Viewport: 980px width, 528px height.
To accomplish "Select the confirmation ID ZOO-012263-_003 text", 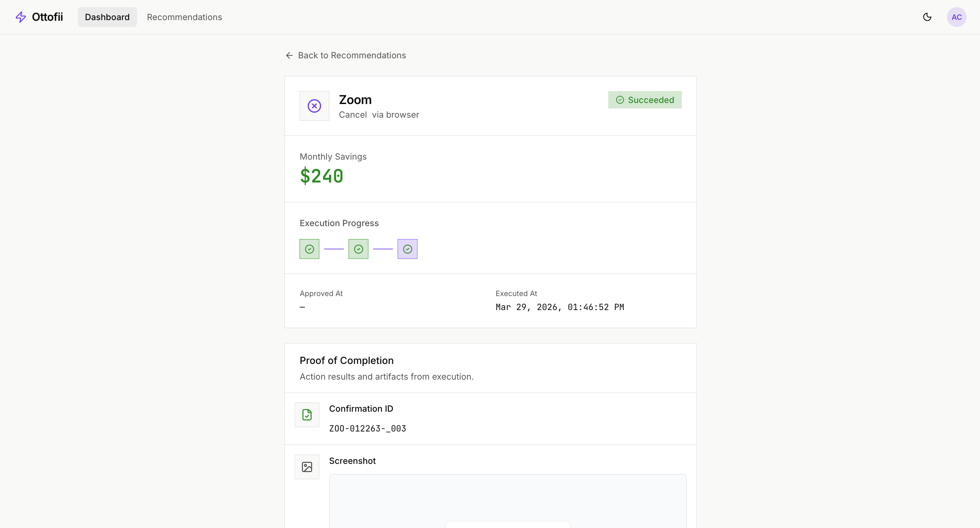I will tap(367, 429).
